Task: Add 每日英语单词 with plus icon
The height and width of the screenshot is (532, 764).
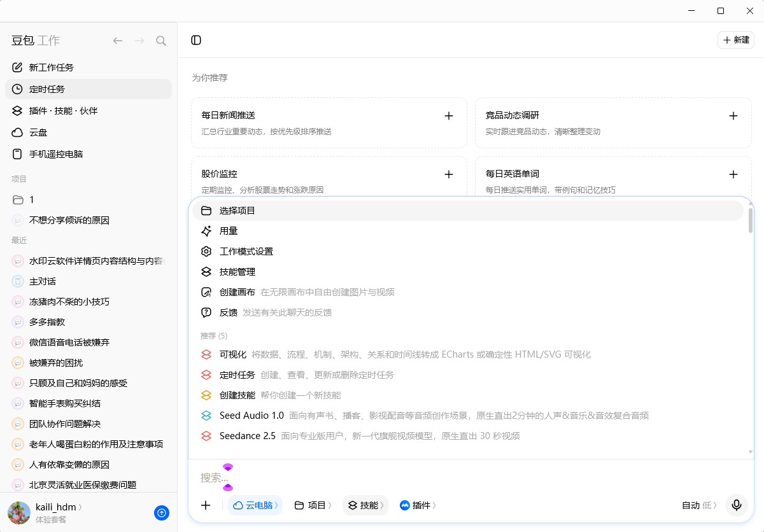Action: 733,174
